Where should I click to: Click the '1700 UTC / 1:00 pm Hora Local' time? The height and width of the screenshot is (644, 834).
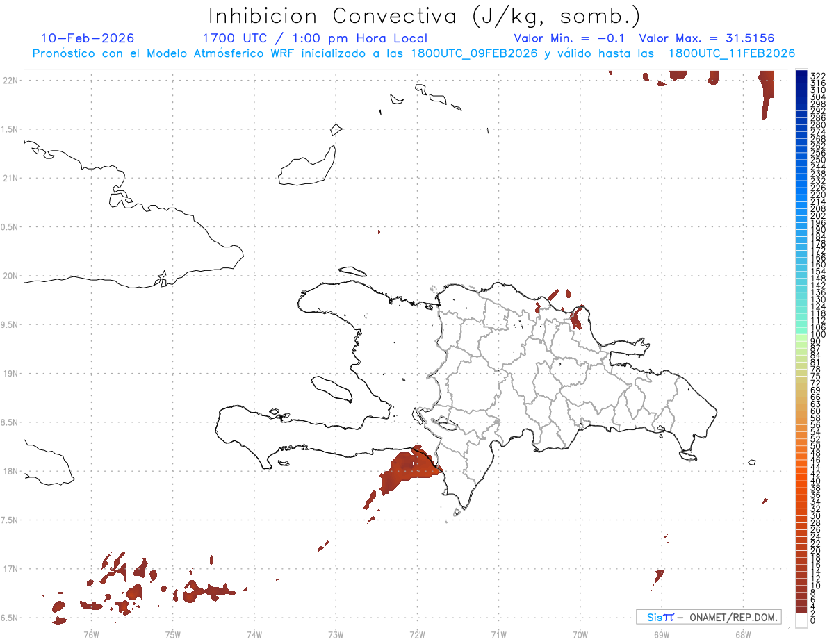pyautogui.click(x=315, y=38)
